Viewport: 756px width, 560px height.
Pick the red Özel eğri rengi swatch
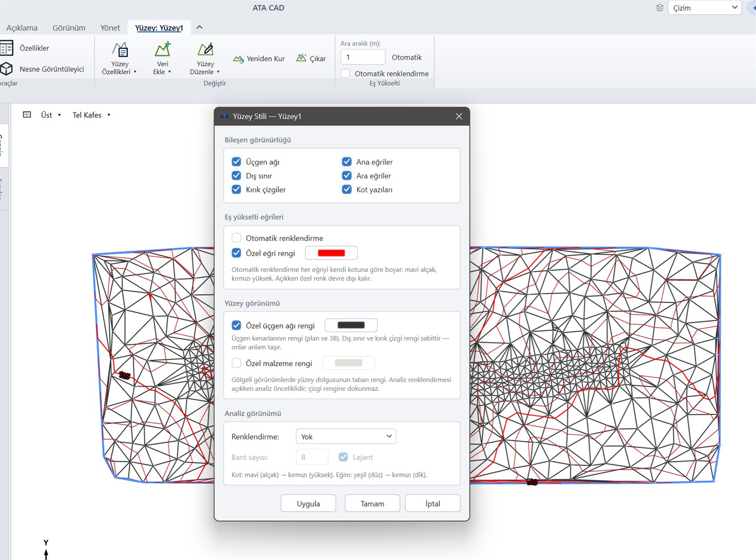[331, 253]
